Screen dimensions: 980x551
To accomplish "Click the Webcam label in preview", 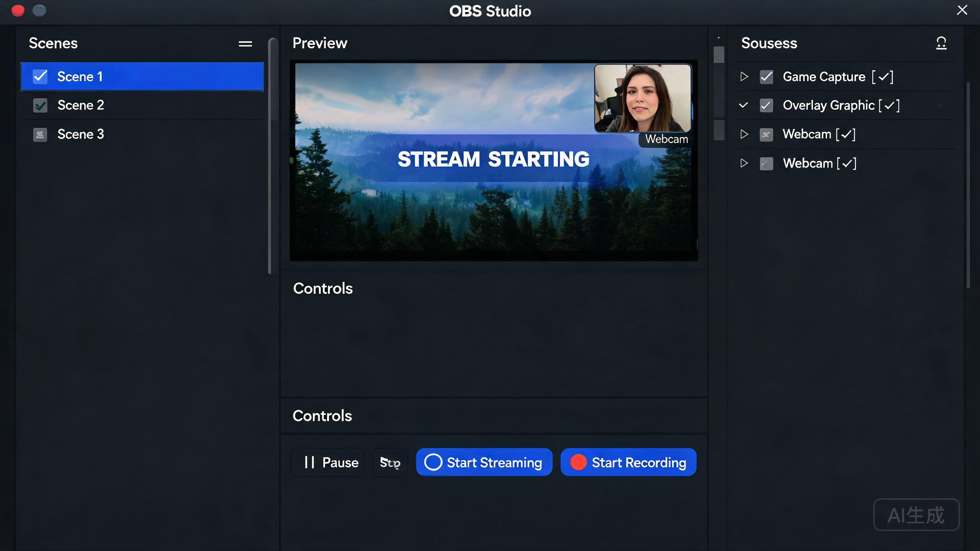I will [x=666, y=139].
